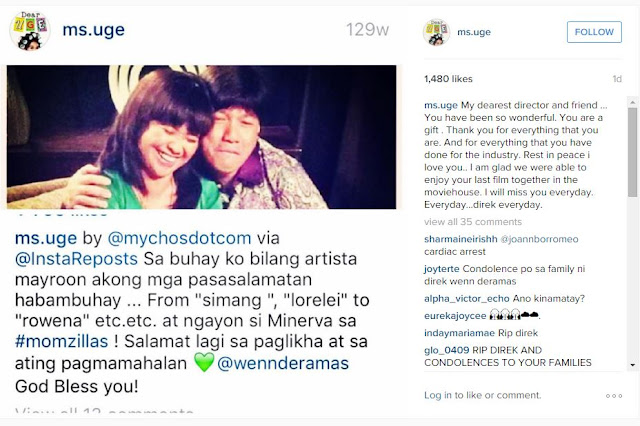Click Log in to like or comment
The width and height of the screenshot is (640, 426).
482,395
